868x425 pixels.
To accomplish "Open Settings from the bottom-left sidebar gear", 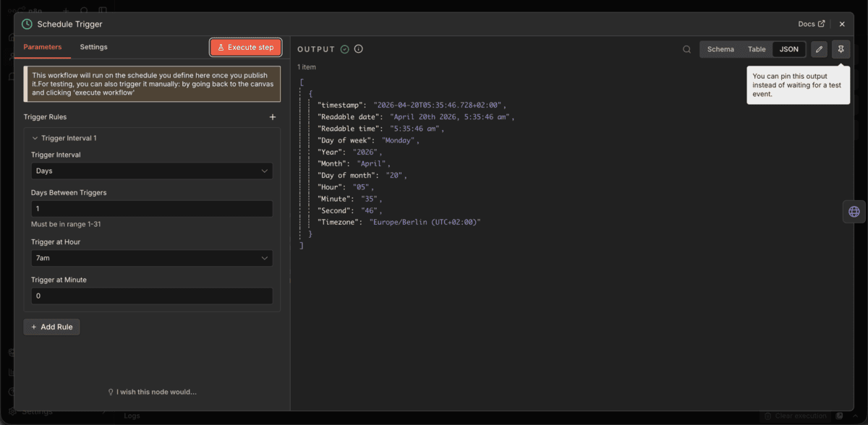I will [x=13, y=411].
